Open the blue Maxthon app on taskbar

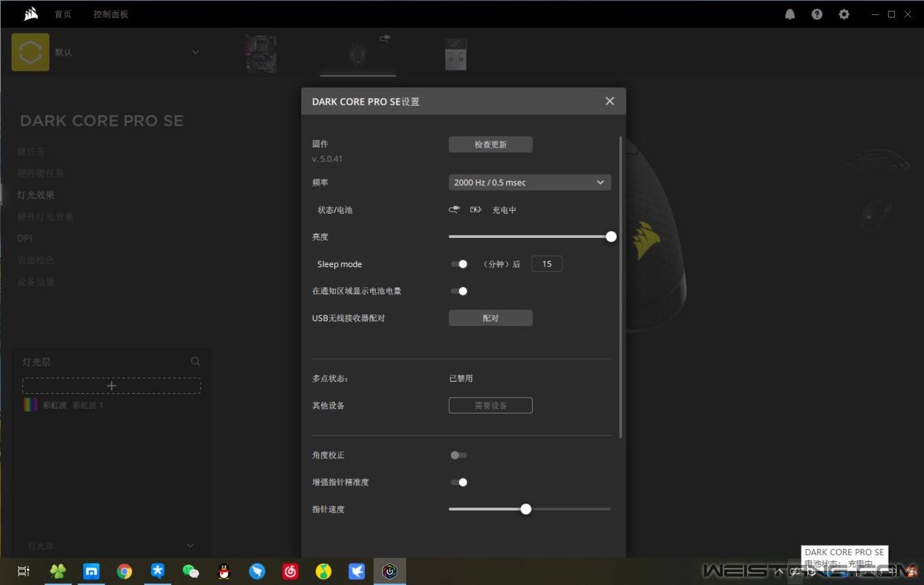pos(91,571)
